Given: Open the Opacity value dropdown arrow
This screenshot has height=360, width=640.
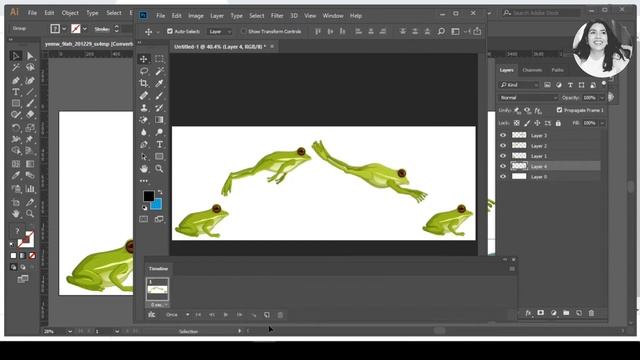Looking at the screenshot, I should click(x=602, y=98).
